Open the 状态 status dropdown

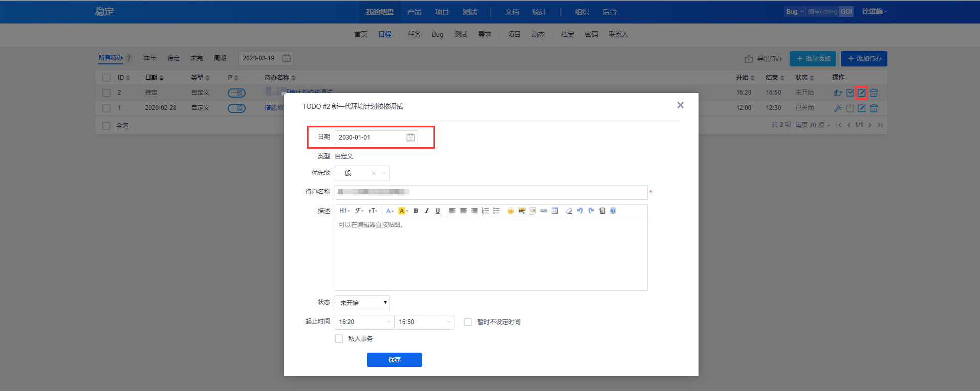click(x=362, y=303)
